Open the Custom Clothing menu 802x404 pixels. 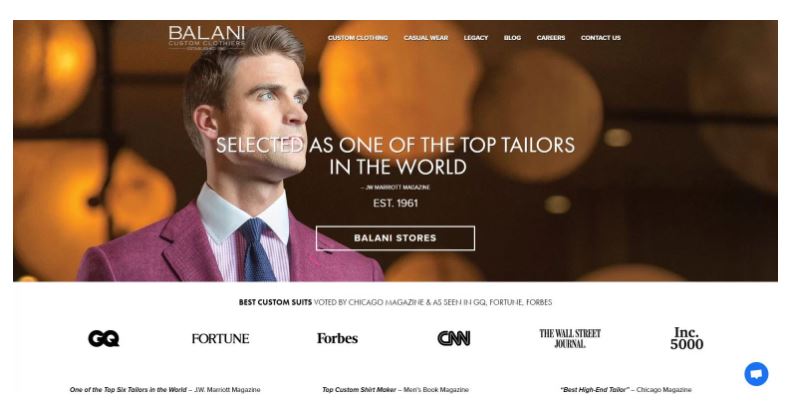(x=358, y=38)
